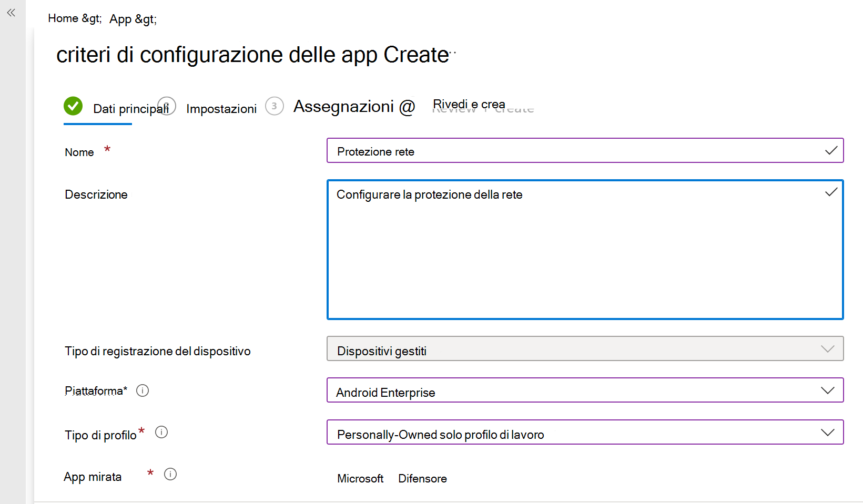
Task: Show the info tooltip next to Tipo di profilo
Action: click(x=161, y=432)
